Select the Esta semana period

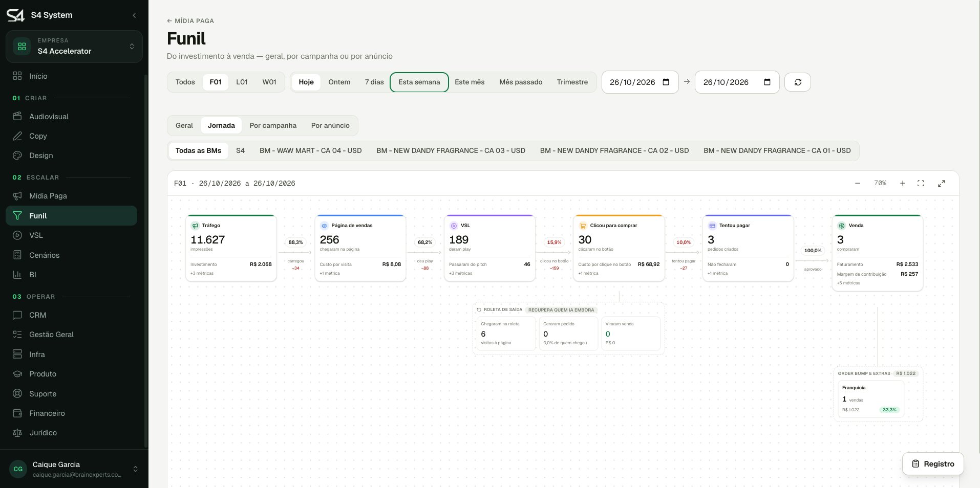[x=419, y=82]
